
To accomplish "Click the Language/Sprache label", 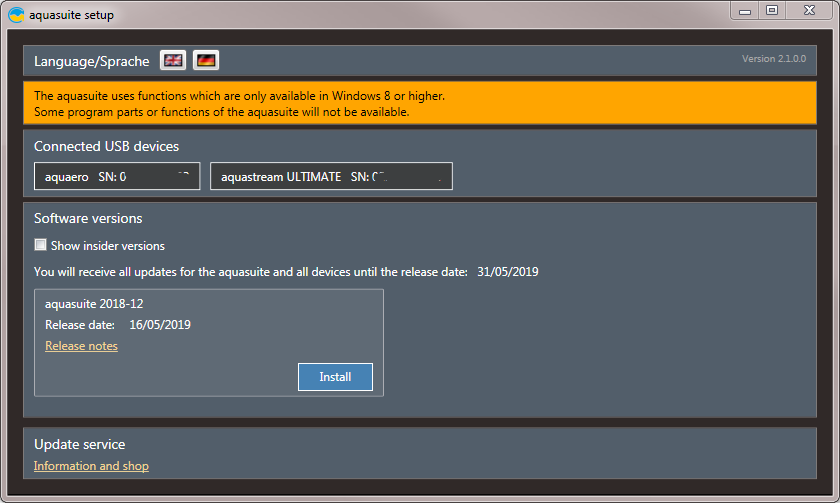I will click(92, 62).
